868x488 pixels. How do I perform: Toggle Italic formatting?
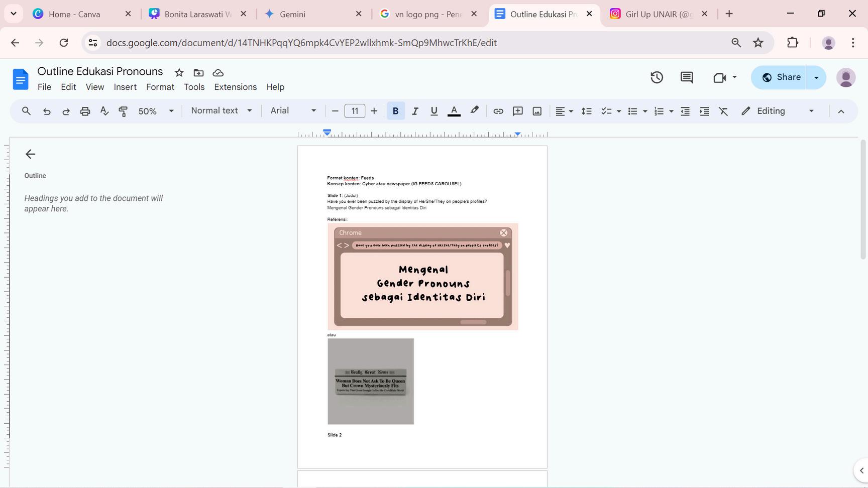(415, 111)
